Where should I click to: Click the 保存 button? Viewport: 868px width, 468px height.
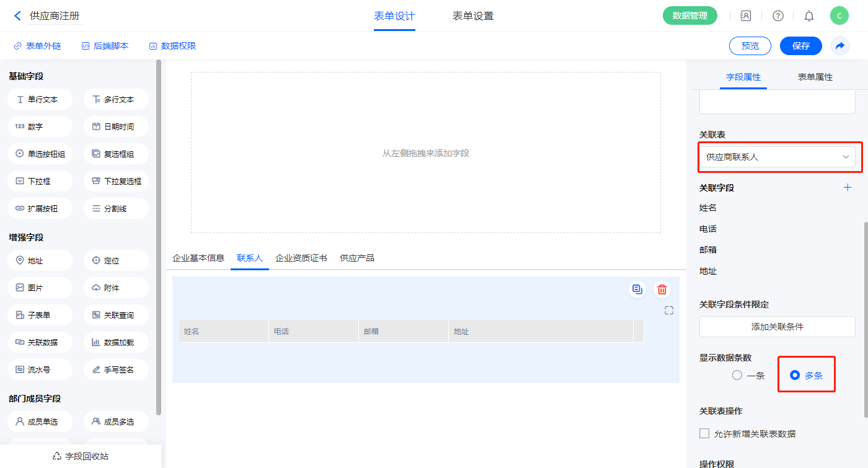click(800, 46)
